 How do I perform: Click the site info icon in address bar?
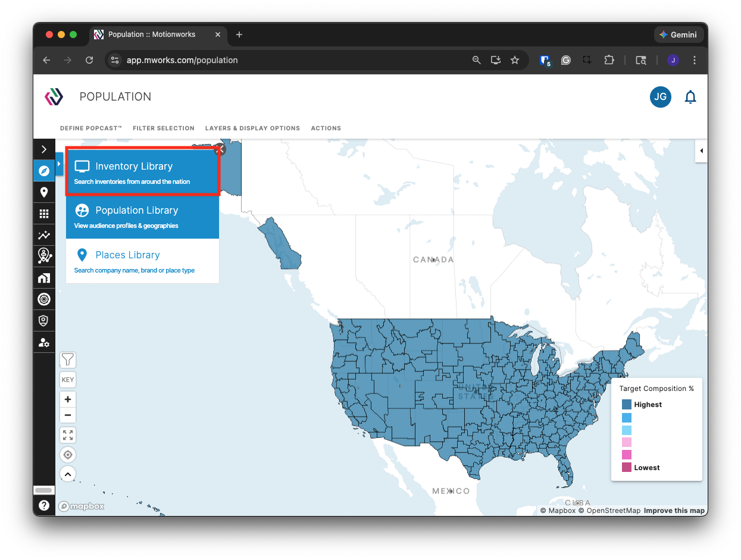[115, 60]
